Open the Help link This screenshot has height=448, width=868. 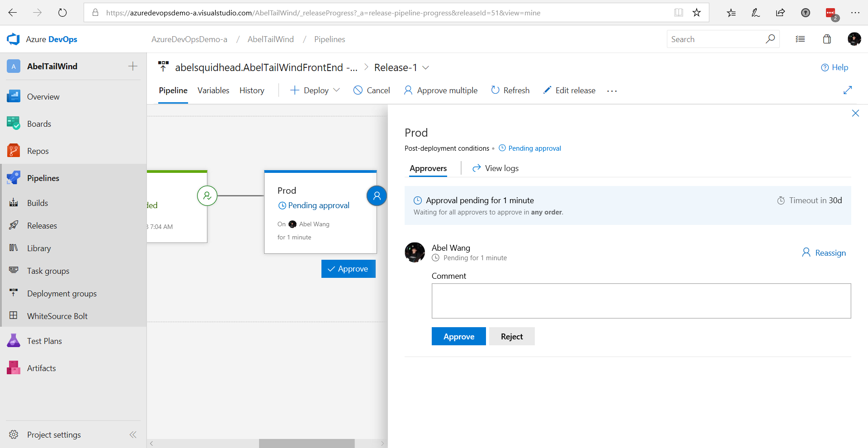[x=835, y=67]
